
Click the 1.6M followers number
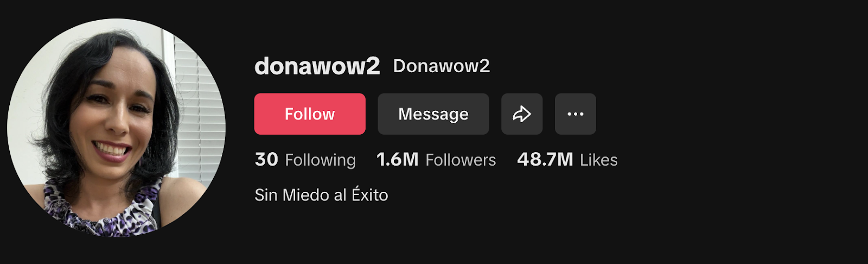coord(398,159)
